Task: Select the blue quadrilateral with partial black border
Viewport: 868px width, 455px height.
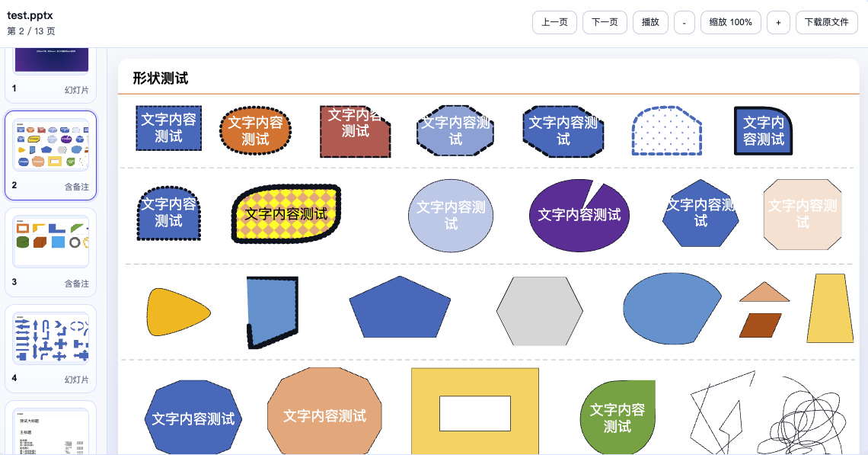Action: [273, 312]
